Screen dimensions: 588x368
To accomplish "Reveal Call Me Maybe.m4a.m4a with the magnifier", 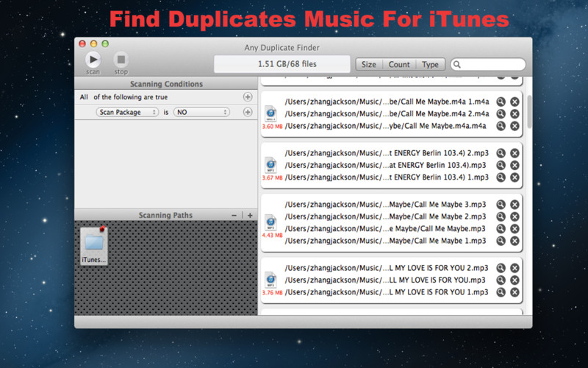I will point(501,126).
